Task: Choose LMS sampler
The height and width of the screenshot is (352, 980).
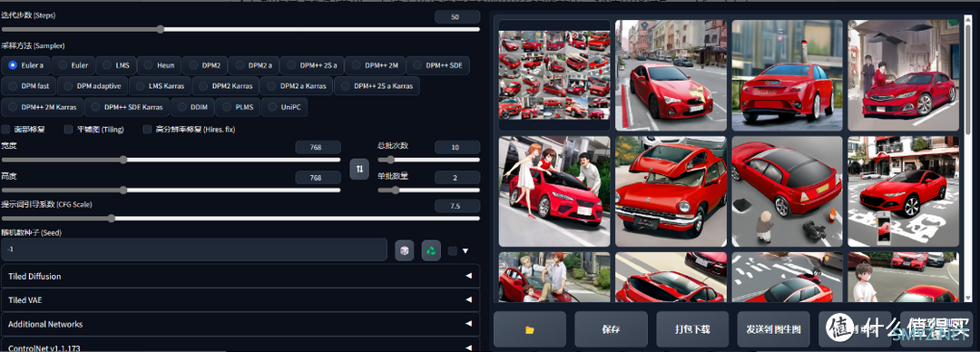Action: point(115,65)
